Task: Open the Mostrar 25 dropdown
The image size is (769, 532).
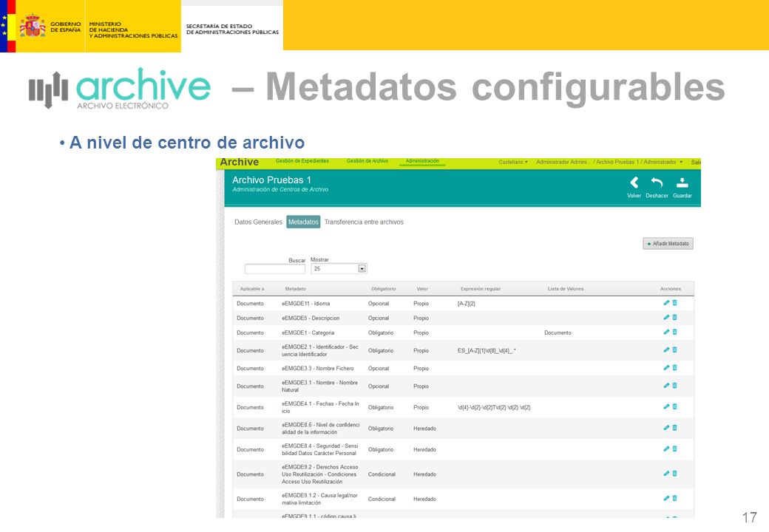Action: (339, 268)
